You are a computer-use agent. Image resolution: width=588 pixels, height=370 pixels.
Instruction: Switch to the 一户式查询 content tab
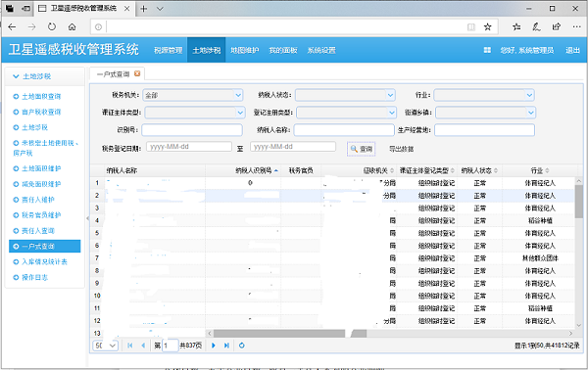(113, 74)
